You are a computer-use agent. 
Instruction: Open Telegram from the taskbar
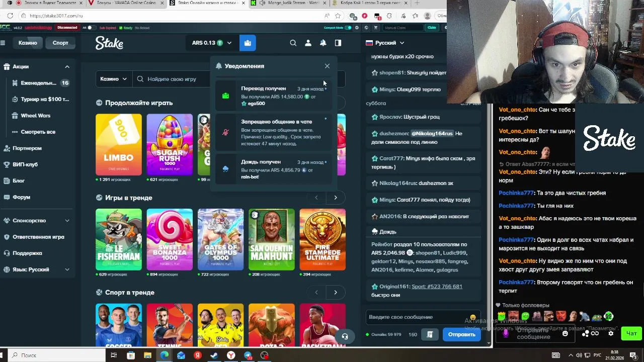click(248, 355)
